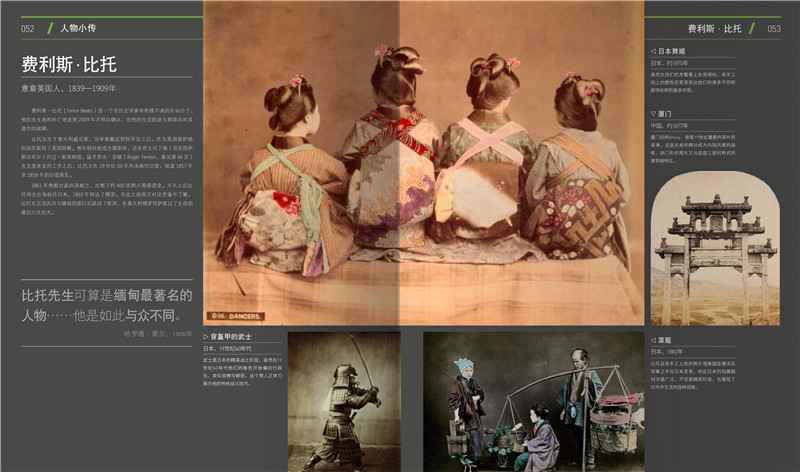Image resolution: width=800 pixels, height=472 pixels.
Task: Click the quote beginning 比托先生可算是
Action: pyautogui.click(x=105, y=305)
